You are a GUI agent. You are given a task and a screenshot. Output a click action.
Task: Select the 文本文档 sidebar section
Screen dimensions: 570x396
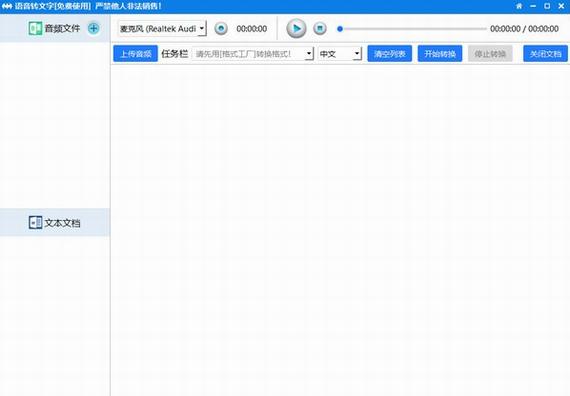55,222
